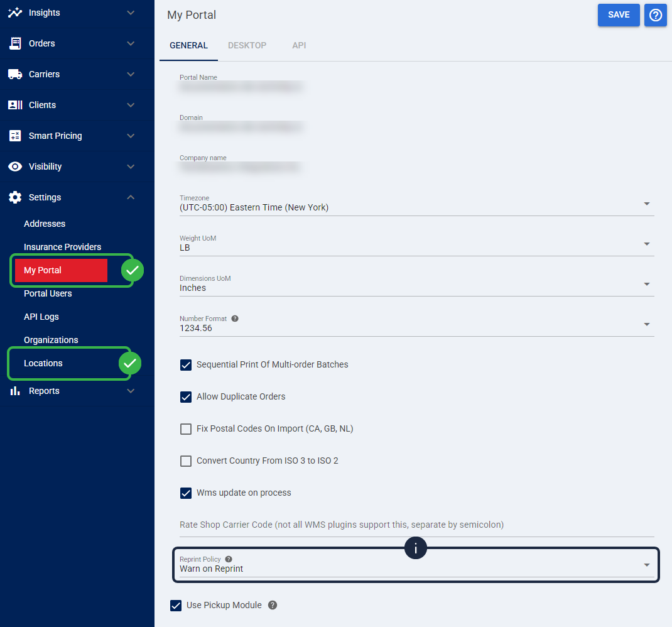Enable Convert Country From ISO 3 to ISO 2

point(185,461)
